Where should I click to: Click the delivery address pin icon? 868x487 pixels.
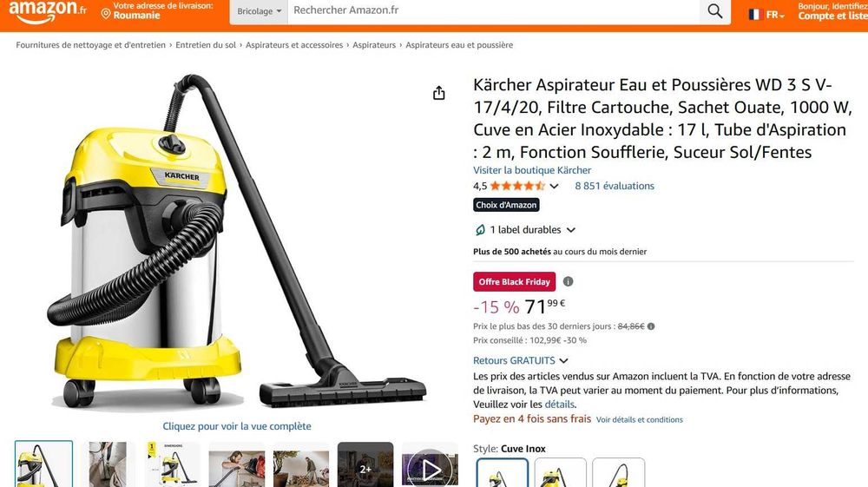[x=106, y=14]
